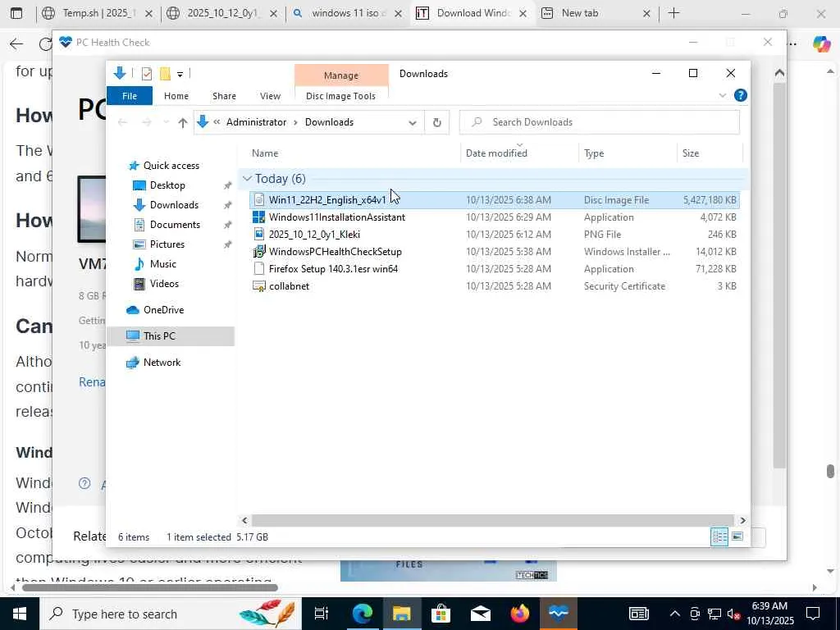Open recent locations dropdown arrow
Viewport: 840px width, 630px height.
point(166,123)
